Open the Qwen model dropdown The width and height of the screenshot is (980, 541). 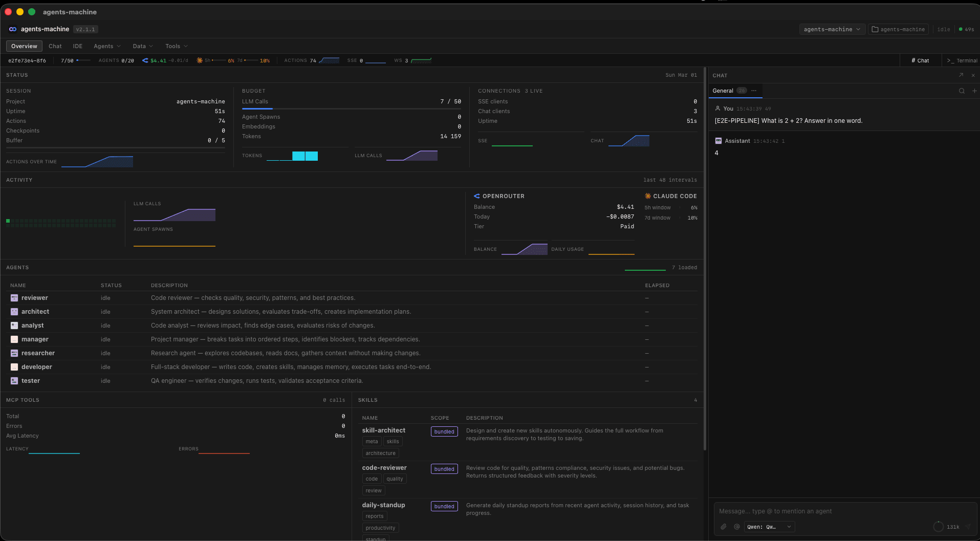tap(768, 527)
